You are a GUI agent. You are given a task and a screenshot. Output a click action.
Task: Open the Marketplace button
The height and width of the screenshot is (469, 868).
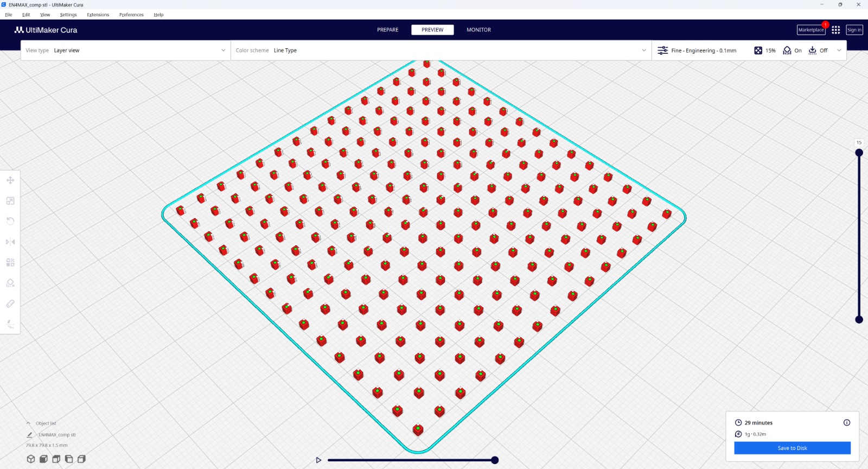810,30
